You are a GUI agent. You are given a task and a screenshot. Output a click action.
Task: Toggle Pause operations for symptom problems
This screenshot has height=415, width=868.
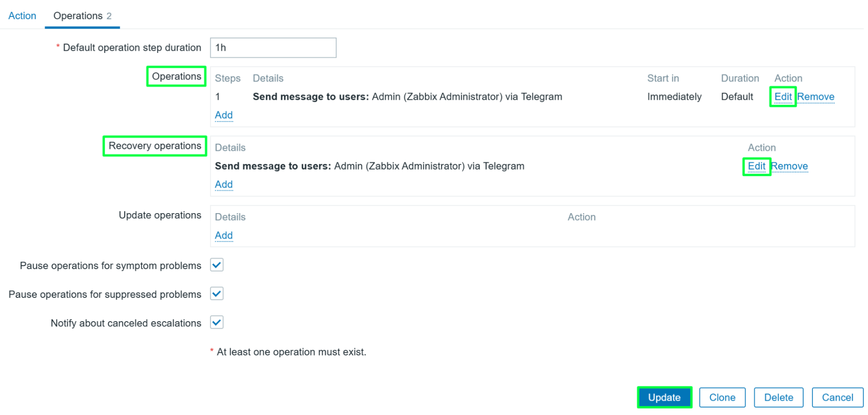[217, 265]
